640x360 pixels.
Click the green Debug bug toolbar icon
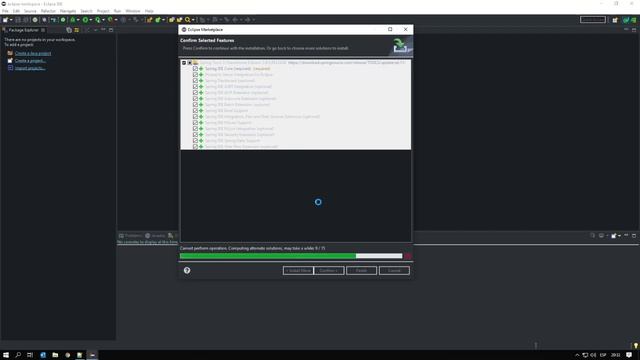tap(73, 20)
